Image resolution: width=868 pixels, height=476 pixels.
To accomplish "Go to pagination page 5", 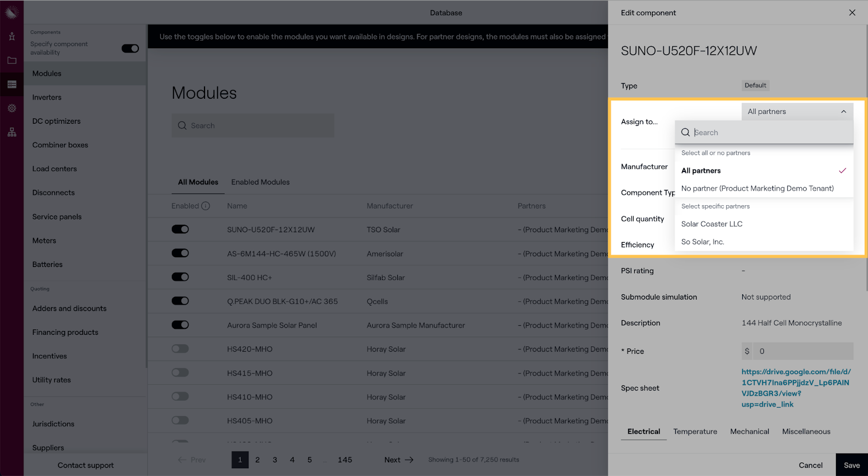I will pyautogui.click(x=310, y=460).
